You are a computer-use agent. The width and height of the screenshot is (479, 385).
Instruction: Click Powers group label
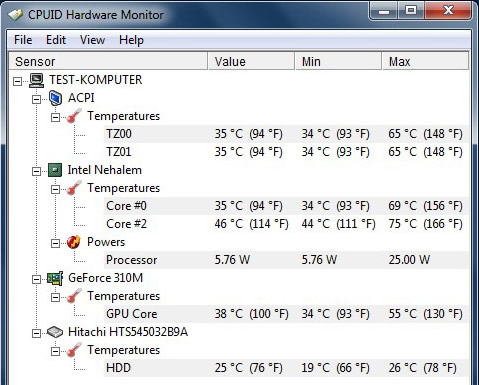pos(106,242)
